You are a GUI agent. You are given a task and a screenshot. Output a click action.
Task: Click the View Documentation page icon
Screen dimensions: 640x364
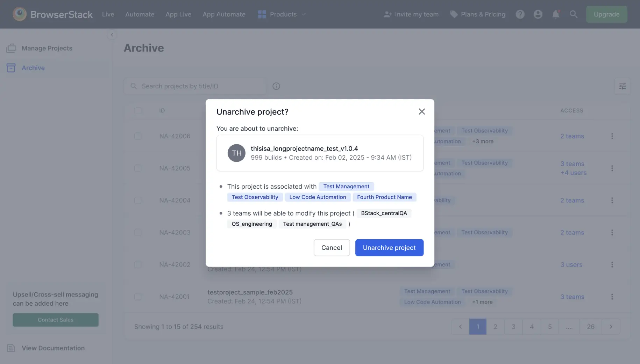pos(11,348)
